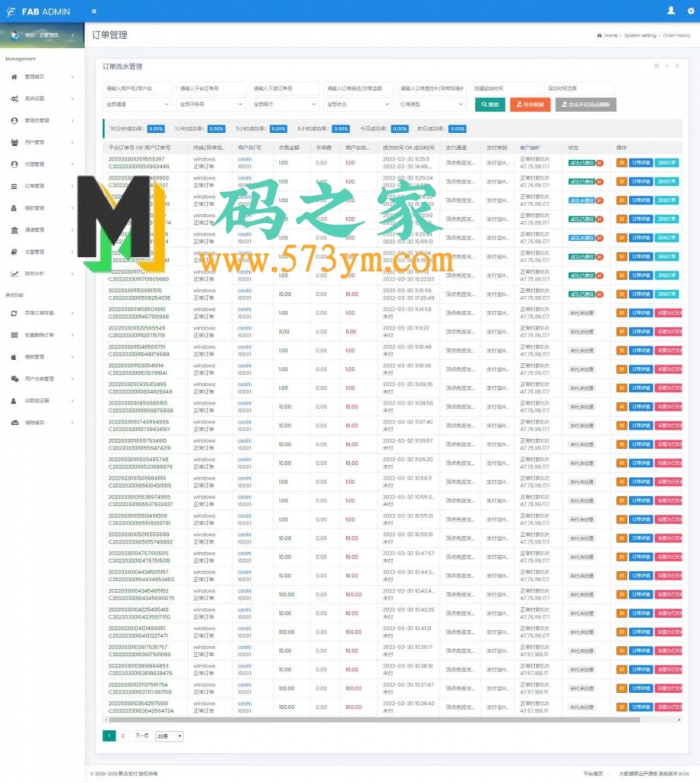Viewport: 700px width, 783px height.
Task: Collapse the 订单流水管理 panel with up-arrow icon
Action: [667, 66]
